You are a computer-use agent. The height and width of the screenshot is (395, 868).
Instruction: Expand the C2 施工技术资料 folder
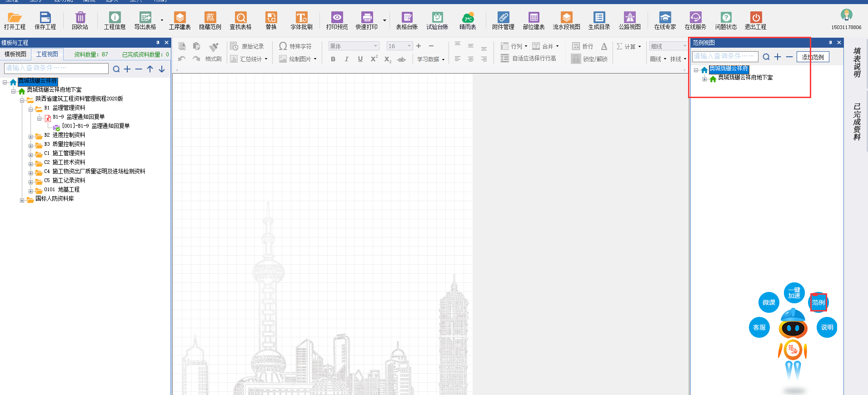[x=30, y=164]
